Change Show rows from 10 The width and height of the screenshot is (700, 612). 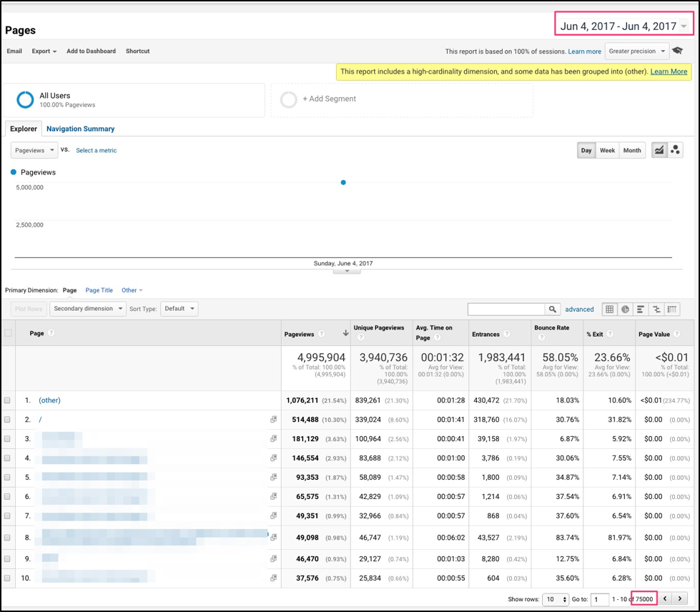(x=556, y=598)
